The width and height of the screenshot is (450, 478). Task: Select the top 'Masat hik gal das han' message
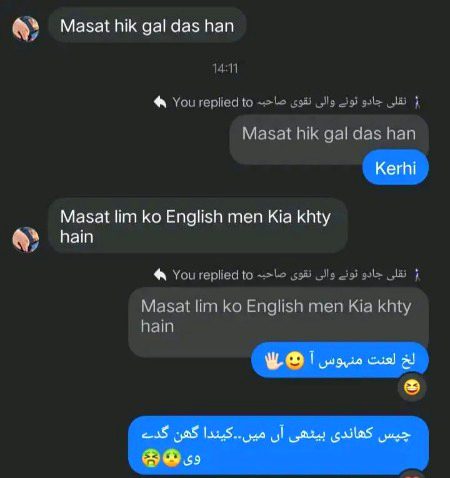147,26
